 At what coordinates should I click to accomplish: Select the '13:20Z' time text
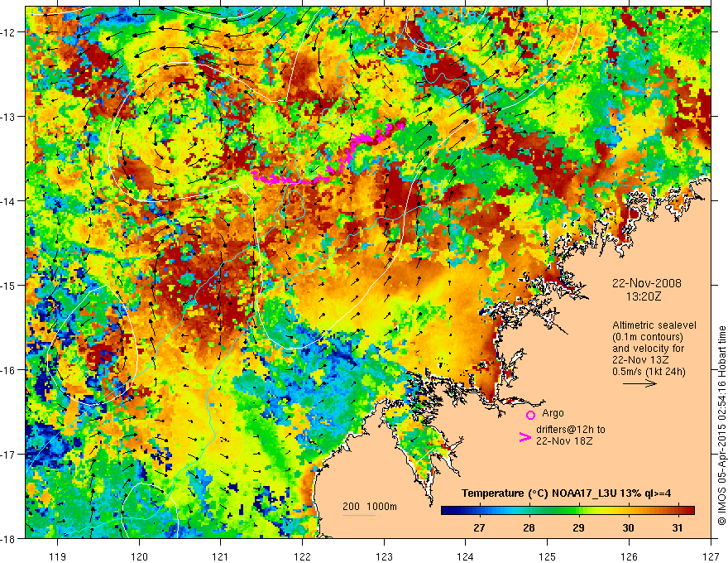[643, 296]
